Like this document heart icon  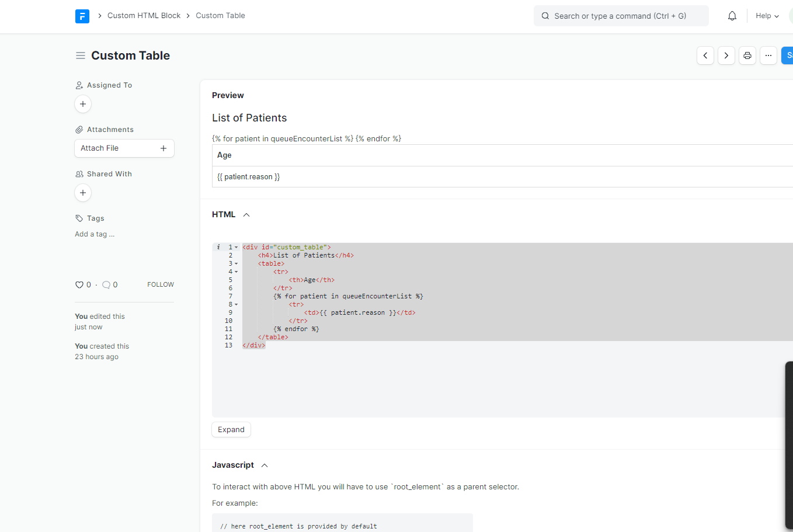[79, 285]
